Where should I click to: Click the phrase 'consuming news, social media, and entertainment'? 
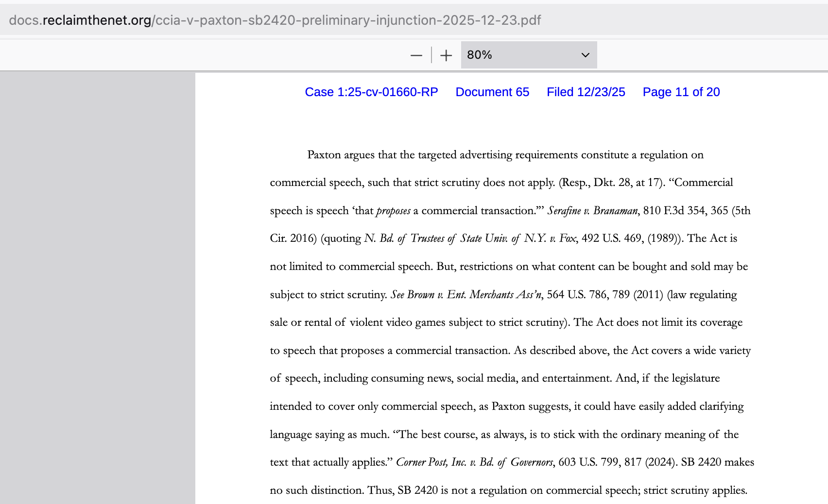491,378
